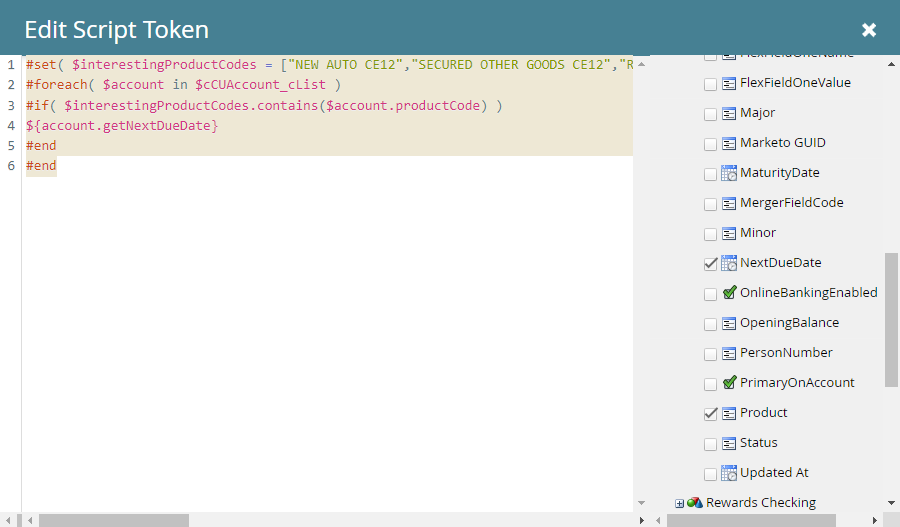Uncheck the Product field checkbox
900x527 pixels.
coord(711,414)
